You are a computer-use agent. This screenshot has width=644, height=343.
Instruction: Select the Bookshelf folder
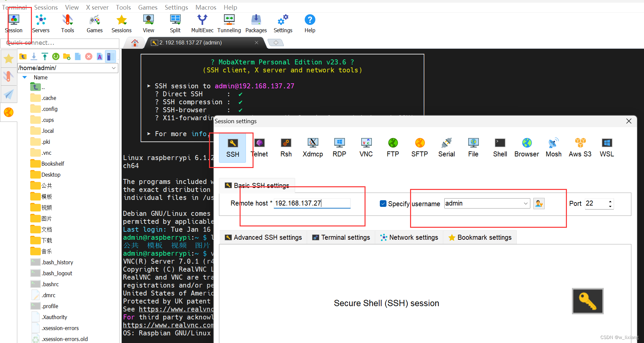[x=47, y=164]
